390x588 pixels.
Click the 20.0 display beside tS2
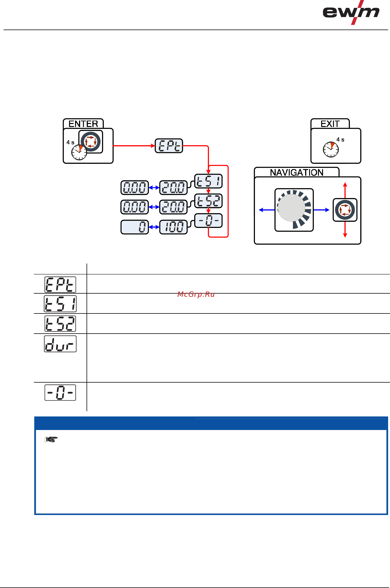[x=173, y=207]
